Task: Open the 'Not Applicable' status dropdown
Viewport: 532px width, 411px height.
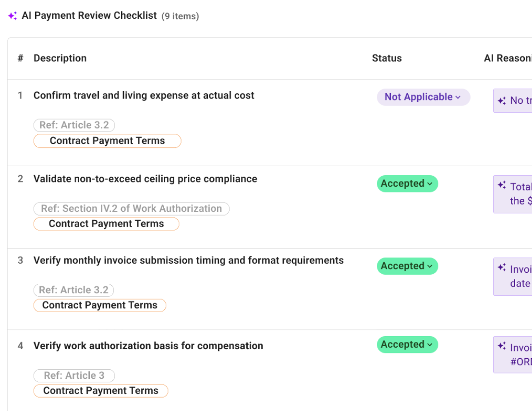Action: click(423, 97)
